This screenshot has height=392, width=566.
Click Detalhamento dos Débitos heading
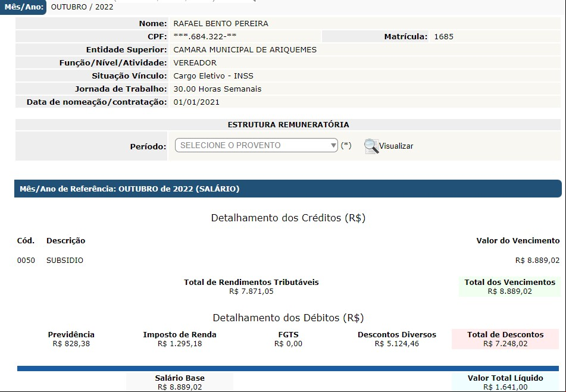288,318
